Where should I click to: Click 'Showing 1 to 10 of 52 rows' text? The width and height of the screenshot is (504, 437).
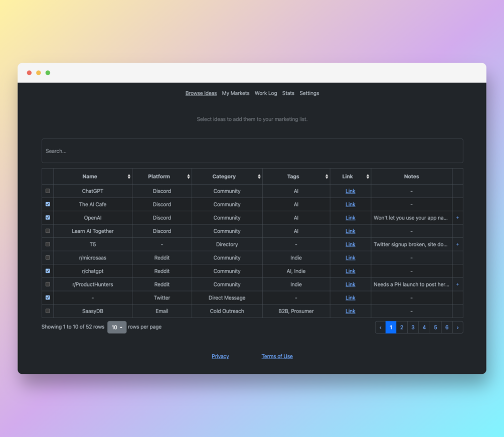click(73, 327)
